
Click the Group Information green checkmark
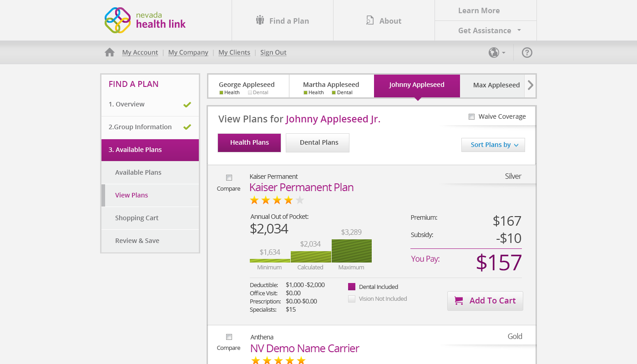pos(187,127)
